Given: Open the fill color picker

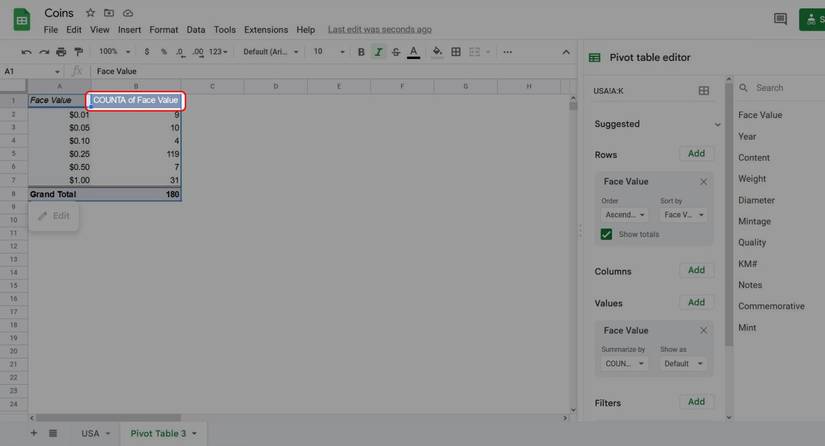Looking at the screenshot, I should pos(436,52).
